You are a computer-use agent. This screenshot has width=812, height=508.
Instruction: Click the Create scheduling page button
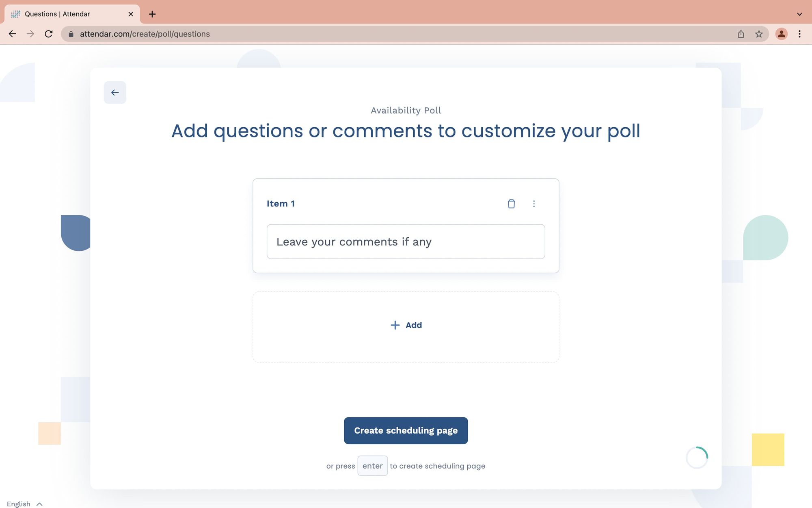[406, 431]
